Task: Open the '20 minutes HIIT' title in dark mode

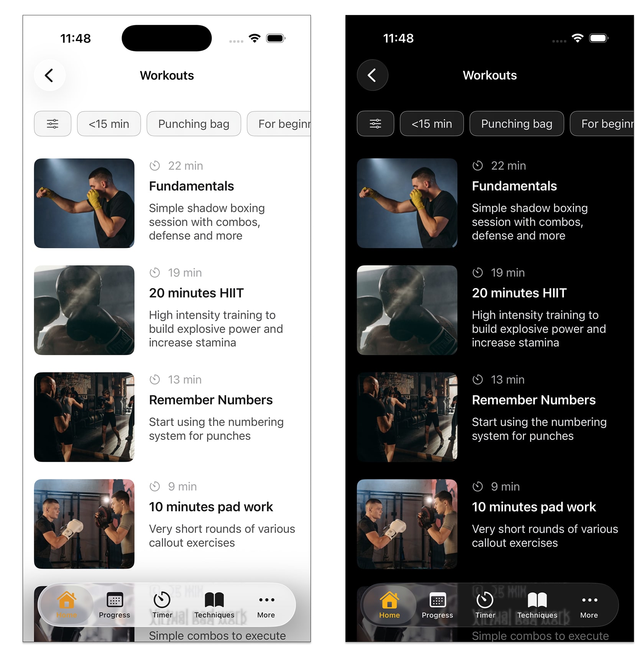Action: [x=519, y=293]
